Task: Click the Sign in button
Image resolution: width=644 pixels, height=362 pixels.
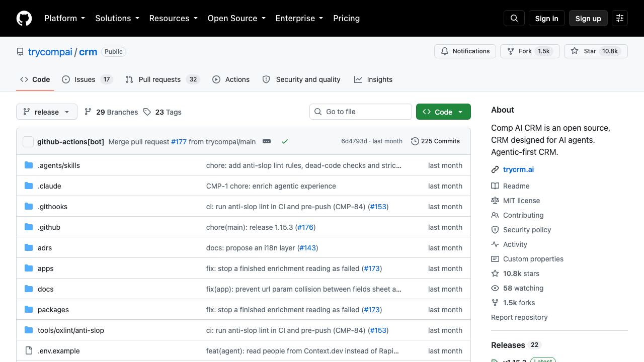Action: pyautogui.click(x=546, y=18)
